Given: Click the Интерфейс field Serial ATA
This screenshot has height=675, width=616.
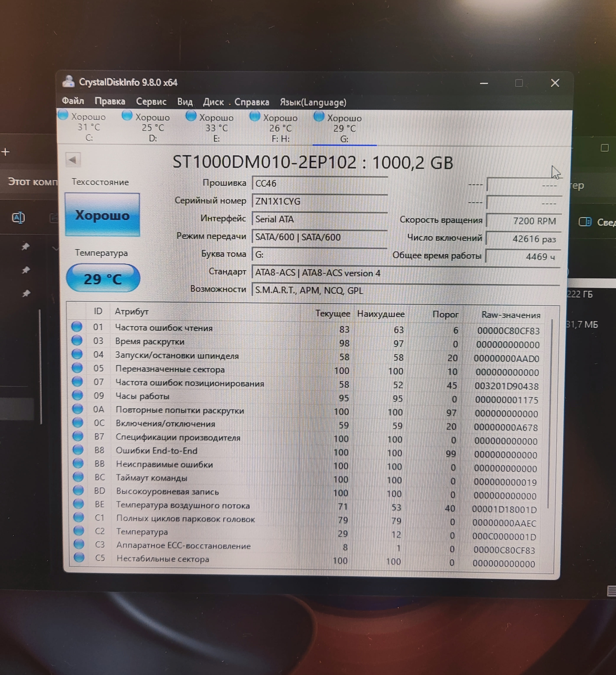Looking at the screenshot, I should coord(320,219).
